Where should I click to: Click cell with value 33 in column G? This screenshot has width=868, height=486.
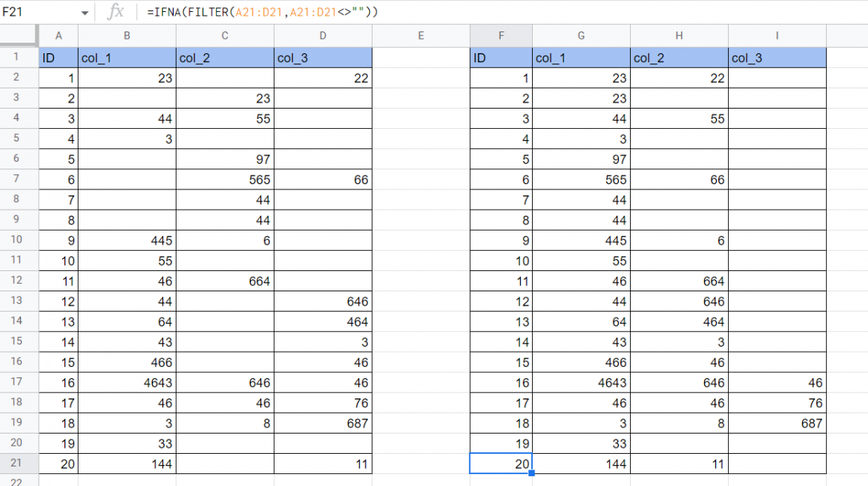pos(581,443)
